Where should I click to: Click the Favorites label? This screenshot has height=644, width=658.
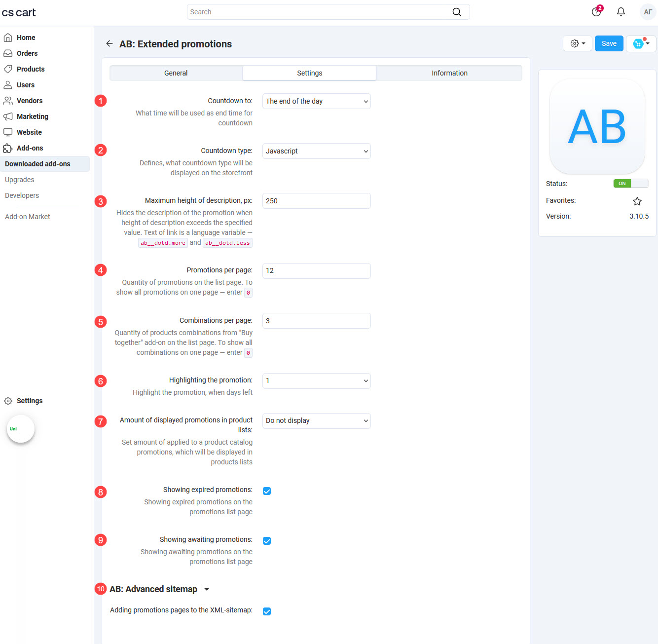(561, 200)
